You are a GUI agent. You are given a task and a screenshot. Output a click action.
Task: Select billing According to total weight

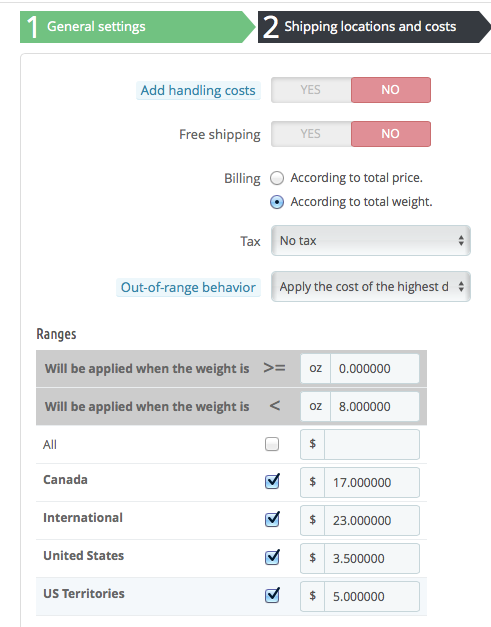(277, 202)
